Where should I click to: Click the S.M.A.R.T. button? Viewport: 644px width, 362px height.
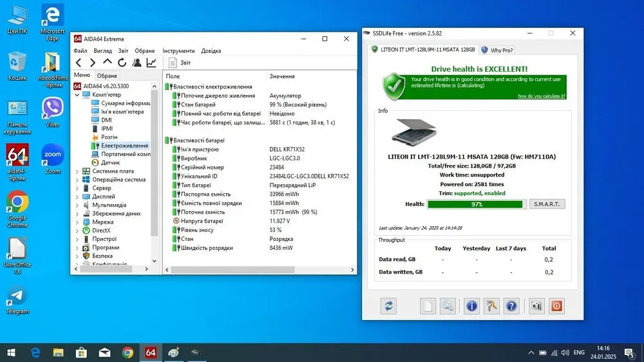[x=547, y=204]
